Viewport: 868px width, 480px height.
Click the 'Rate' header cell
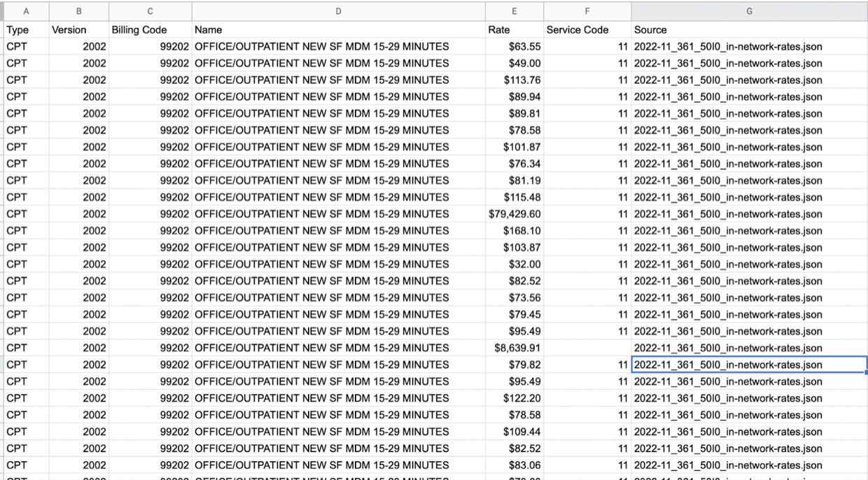point(514,30)
